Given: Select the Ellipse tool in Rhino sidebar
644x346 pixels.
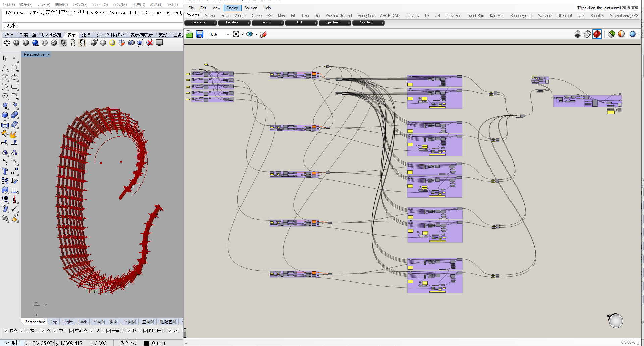Looking at the screenshot, I should tap(14, 77).
